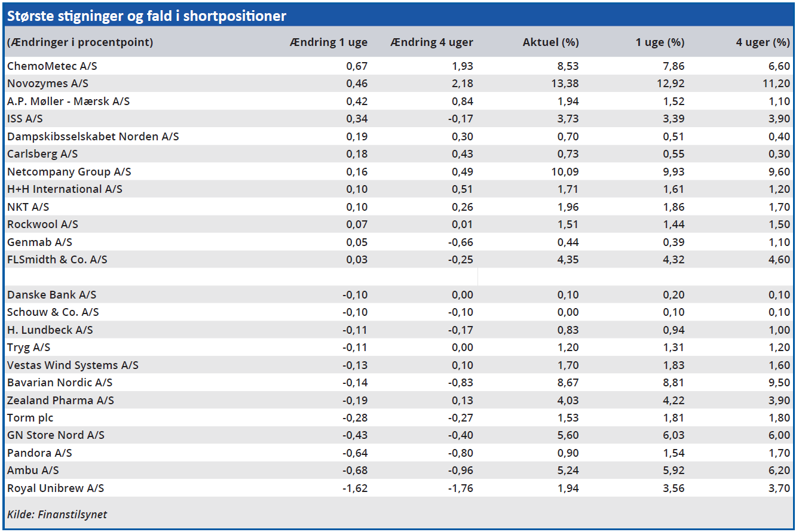Click '(Ændringer i procentpoint)' header text

click(80, 42)
